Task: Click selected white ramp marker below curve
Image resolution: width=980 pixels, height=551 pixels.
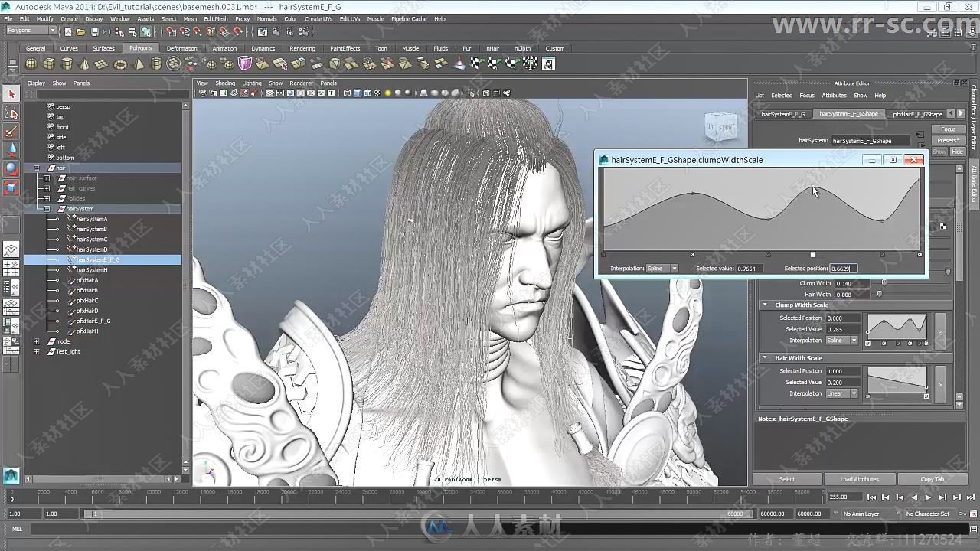Action: tap(813, 255)
